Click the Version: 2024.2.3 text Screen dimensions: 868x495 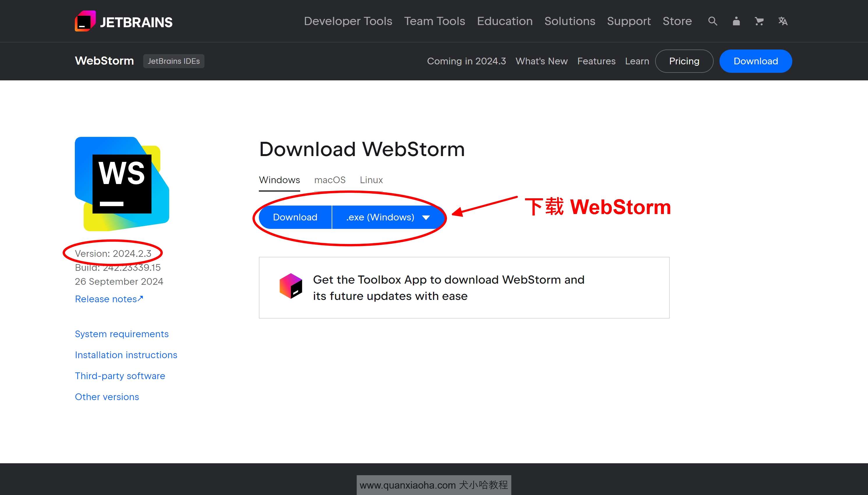(x=113, y=254)
